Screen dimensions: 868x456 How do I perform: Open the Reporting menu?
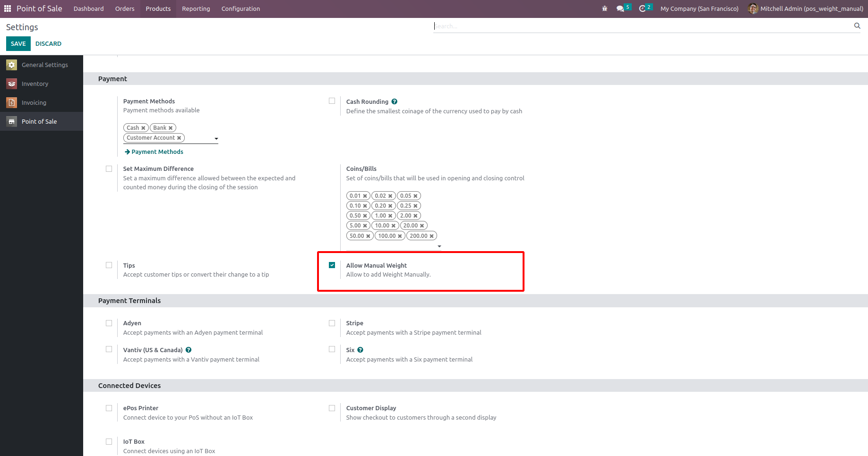coord(196,8)
